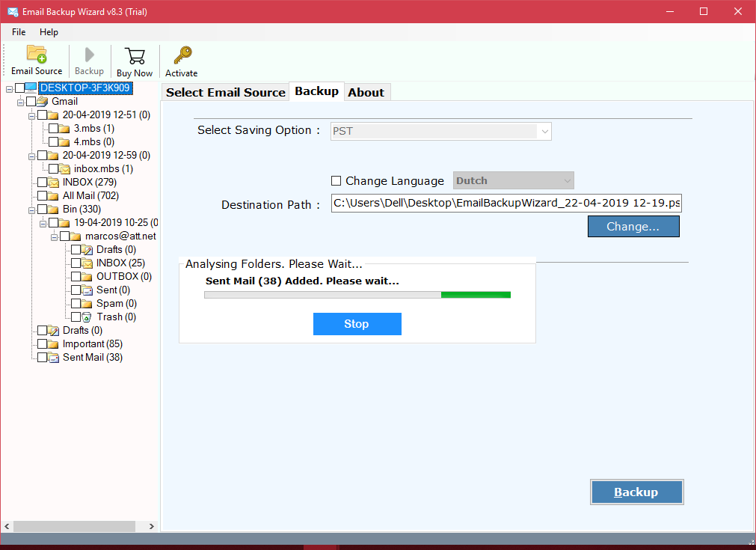The image size is (756, 550).
Task: Click the 20-04-2019 12-59 folder icon
Action: pyautogui.click(x=53, y=156)
